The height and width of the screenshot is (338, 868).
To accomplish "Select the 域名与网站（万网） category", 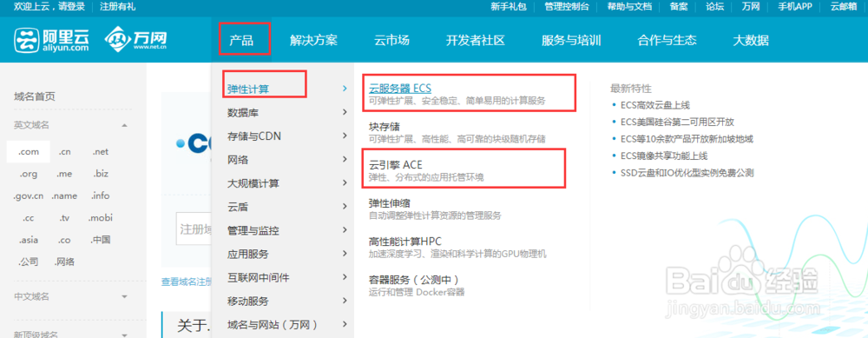I will click(273, 325).
